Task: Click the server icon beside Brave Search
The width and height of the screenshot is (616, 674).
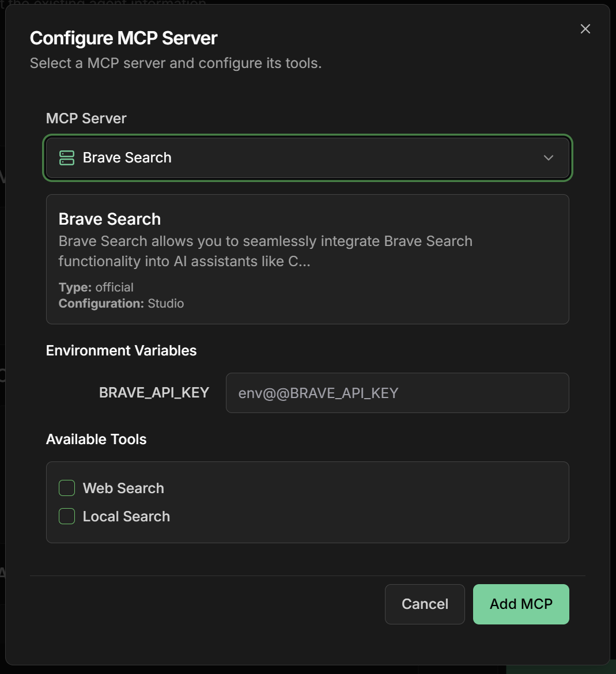Action: click(x=66, y=157)
